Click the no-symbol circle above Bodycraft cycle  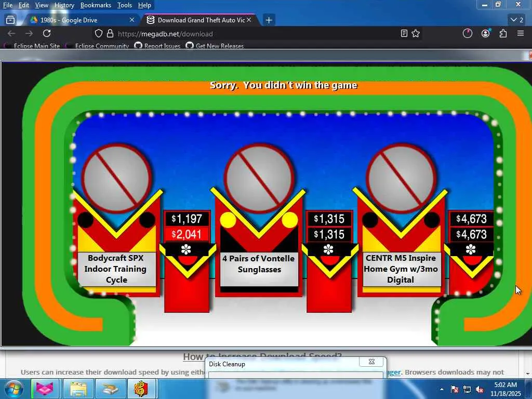pos(116,178)
